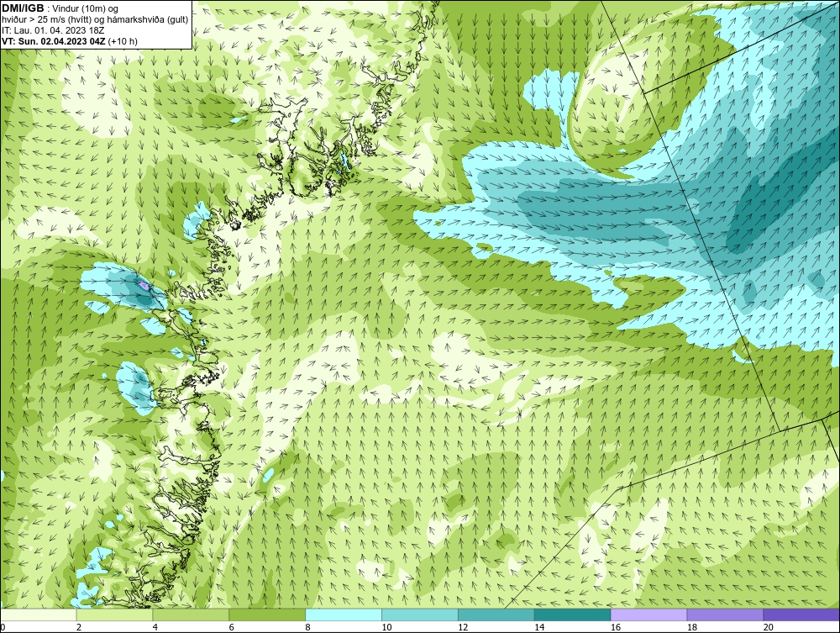This screenshot has width=840, height=633.
Task: Click the 16–18 m/s light purple swatch
Action: 648,615
